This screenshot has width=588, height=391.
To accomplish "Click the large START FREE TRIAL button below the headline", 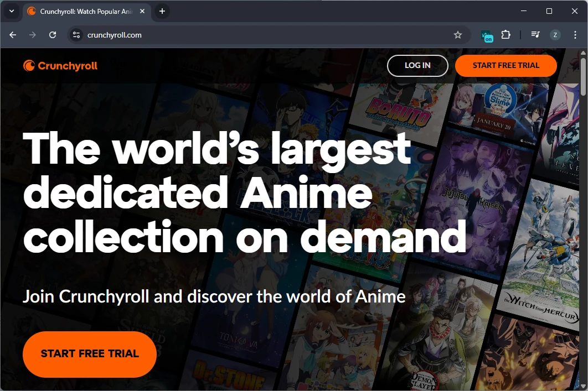I will click(x=90, y=354).
